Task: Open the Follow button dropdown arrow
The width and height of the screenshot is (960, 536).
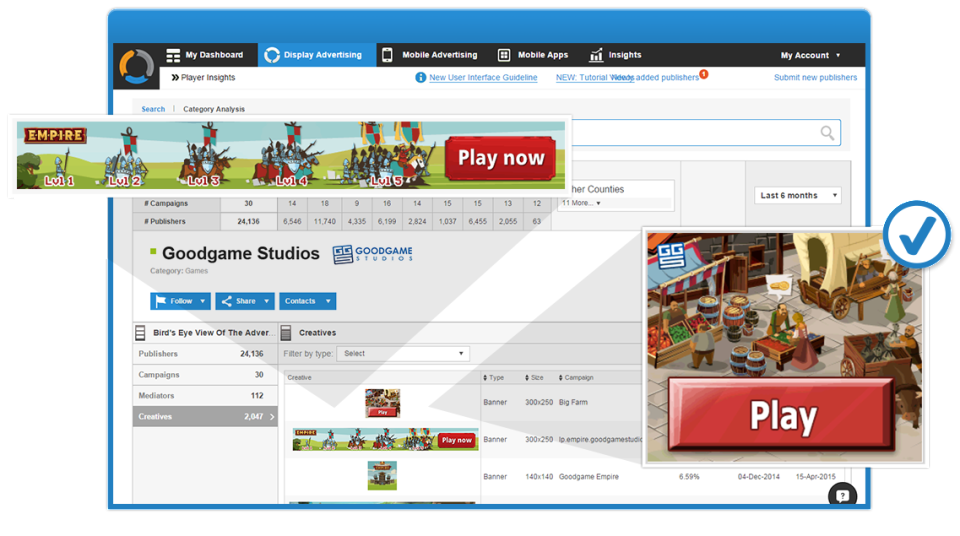Action: (x=203, y=301)
